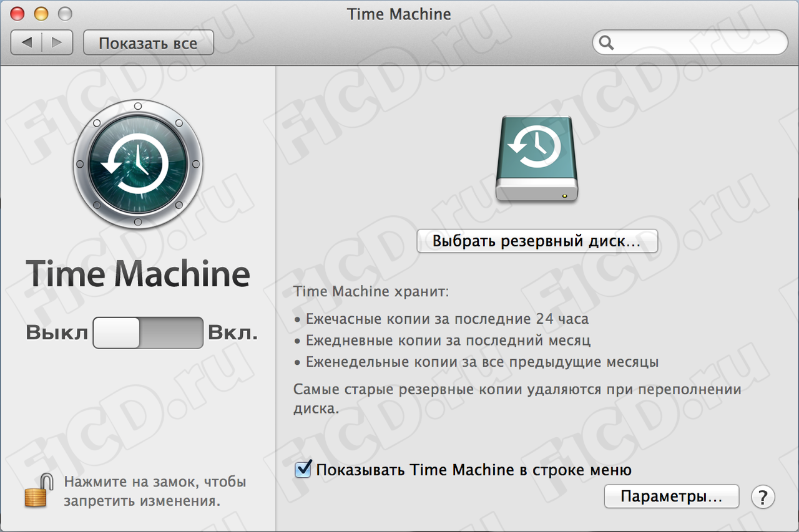This screenshot has width=799, height=532.
Task: Click the Показать все button
Action: coord(149,43)
